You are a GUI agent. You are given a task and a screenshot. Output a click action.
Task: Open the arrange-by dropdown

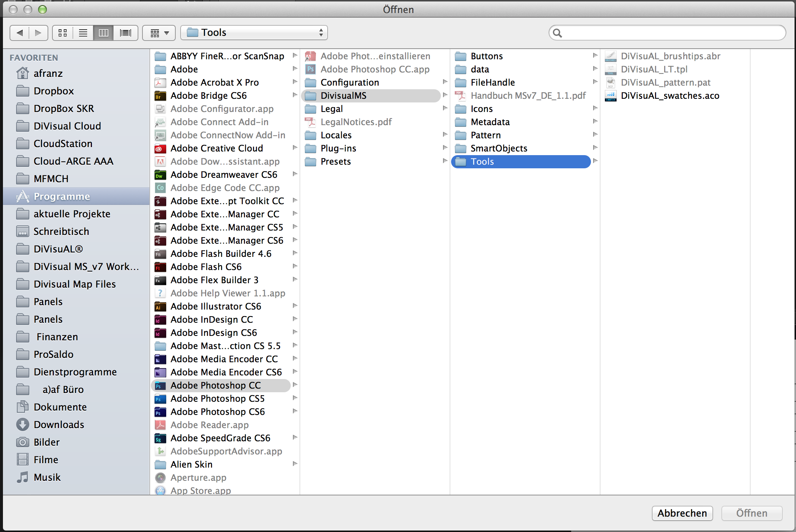(159, 33)
